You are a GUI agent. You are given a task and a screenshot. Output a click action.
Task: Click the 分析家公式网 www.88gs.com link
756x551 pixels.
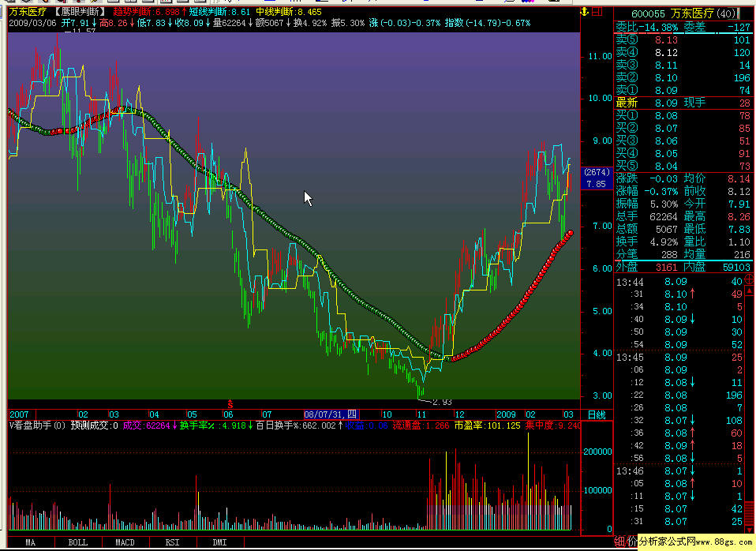pos(696,542)
